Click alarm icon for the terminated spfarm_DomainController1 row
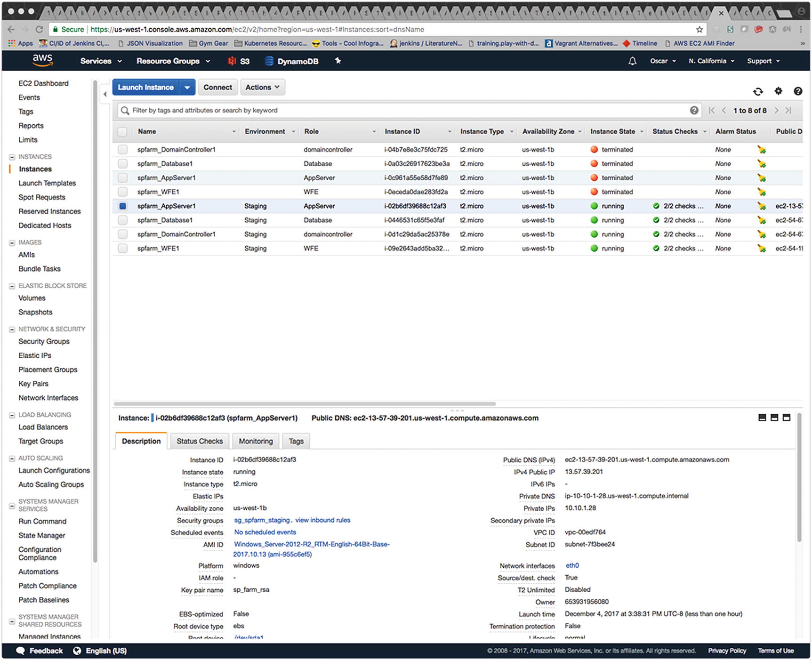 tap(762, 150)
